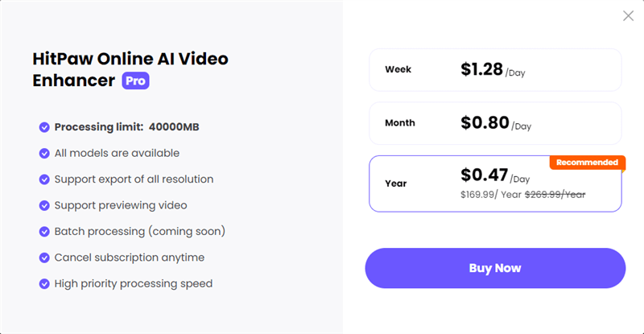Click the checkmark icon beside Processing limit
This screenshot has height=334, width=644.
click(44, 127)
